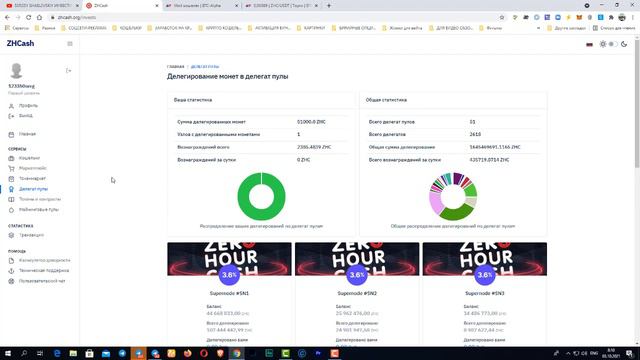Open the Сервисы apps bookmark

point(17,28)
